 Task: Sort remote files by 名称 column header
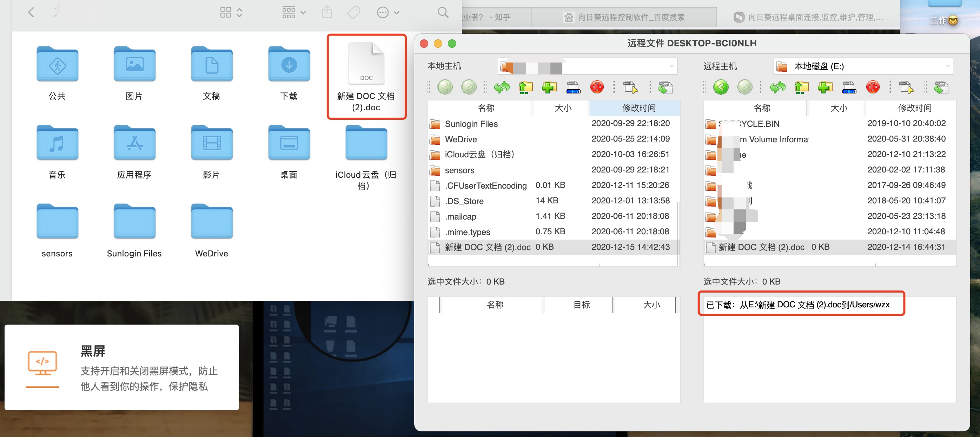(x=761, y=108)
